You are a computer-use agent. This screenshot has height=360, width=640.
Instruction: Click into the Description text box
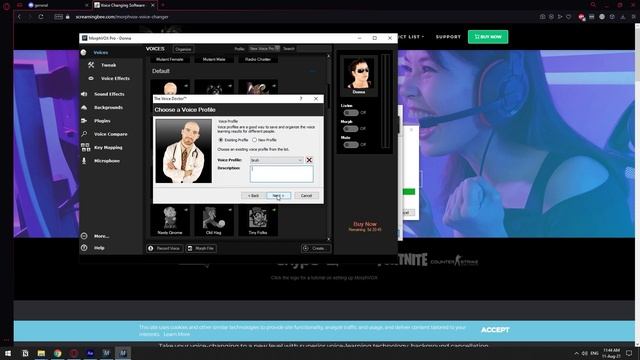point(282,174)
